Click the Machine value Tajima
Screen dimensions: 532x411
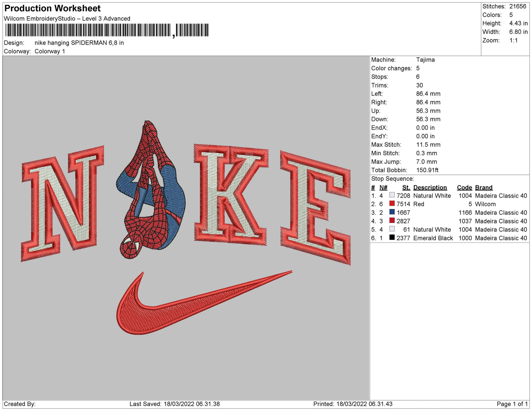(425, 60)
